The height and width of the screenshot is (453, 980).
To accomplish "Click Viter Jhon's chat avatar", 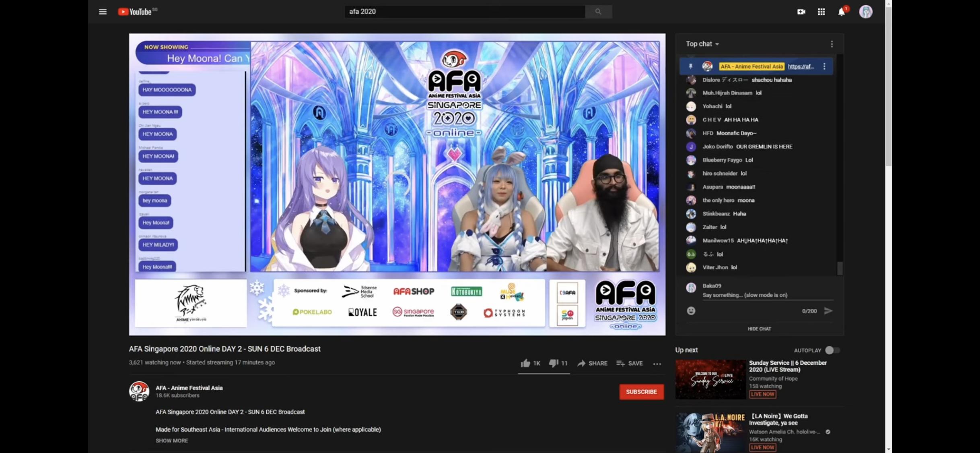I will (x=691, y=267).
